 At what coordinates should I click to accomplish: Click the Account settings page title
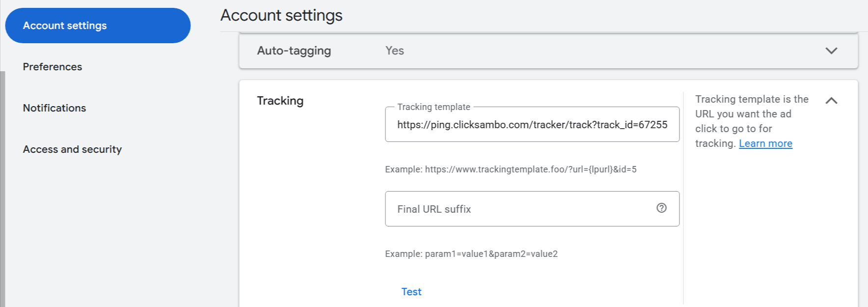pyautogui.click(x=281, y=15)
